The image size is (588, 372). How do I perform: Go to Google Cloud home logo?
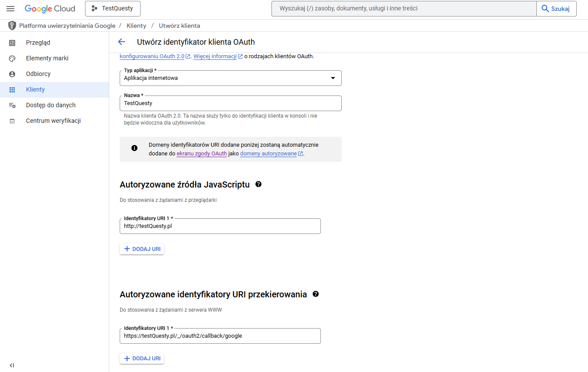point(50,9)
